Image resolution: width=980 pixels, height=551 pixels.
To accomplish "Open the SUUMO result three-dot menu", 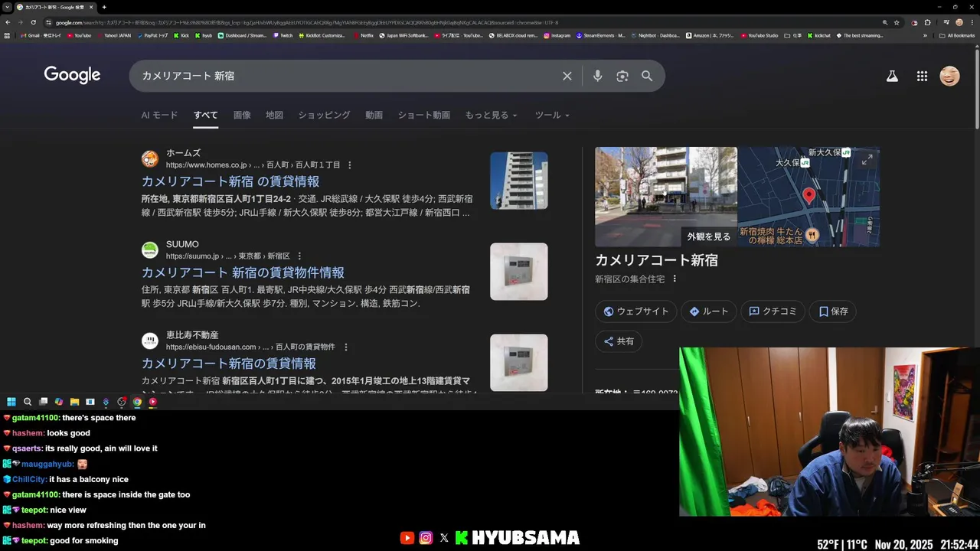I will coord(299,256).
